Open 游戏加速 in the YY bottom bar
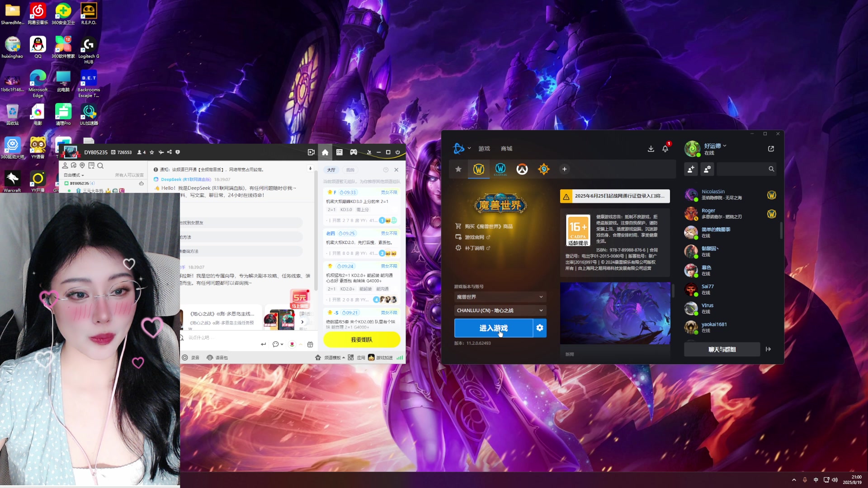The image size is (868, 488). [x=380, y=357]
